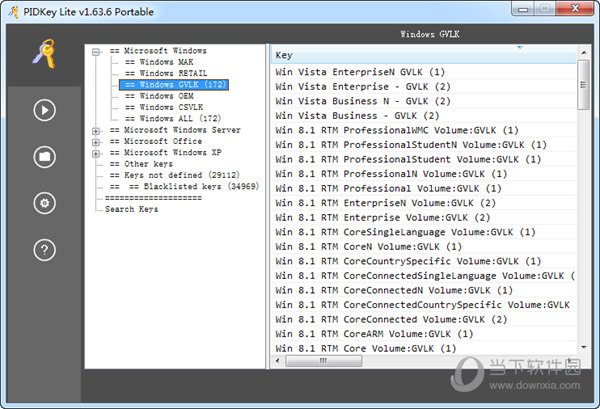Select Win 8.1 RTM CoreConnected Volume row
This screenshot has height=409, width=600.
(424, 319)
